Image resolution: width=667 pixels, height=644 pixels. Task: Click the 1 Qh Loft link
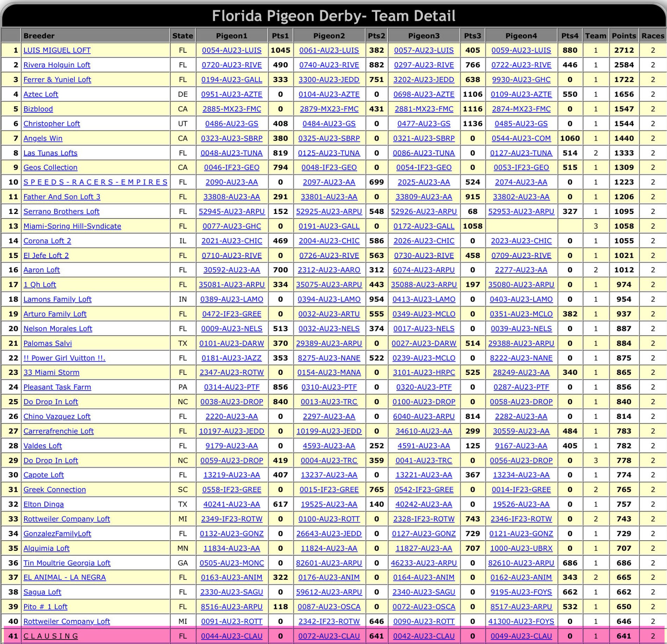(39, 284)
